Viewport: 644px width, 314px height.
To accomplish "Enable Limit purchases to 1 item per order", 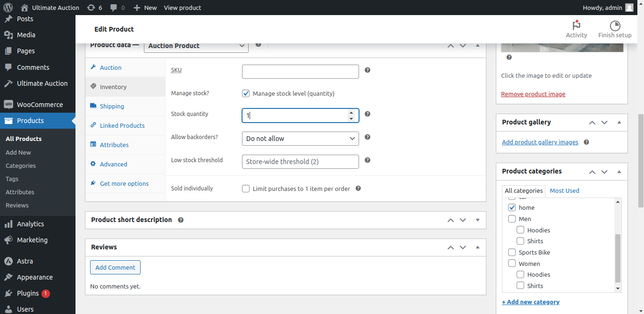I will [246, 189].
